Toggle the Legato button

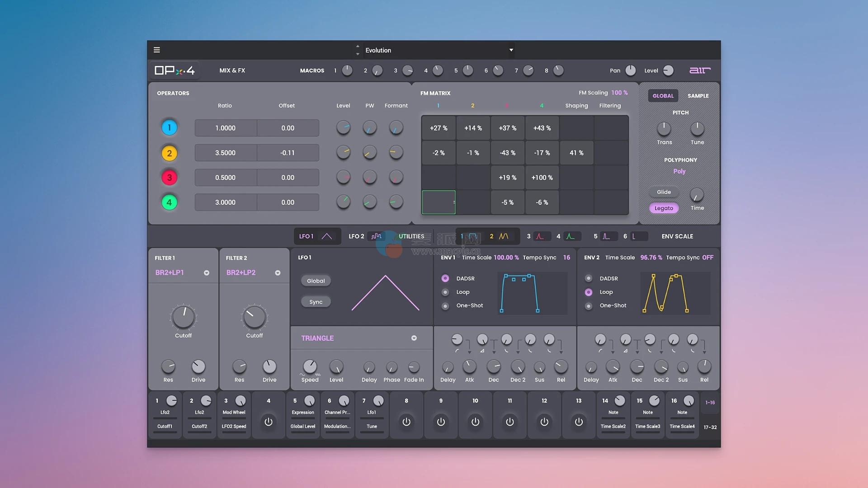(x=664, y=208)
